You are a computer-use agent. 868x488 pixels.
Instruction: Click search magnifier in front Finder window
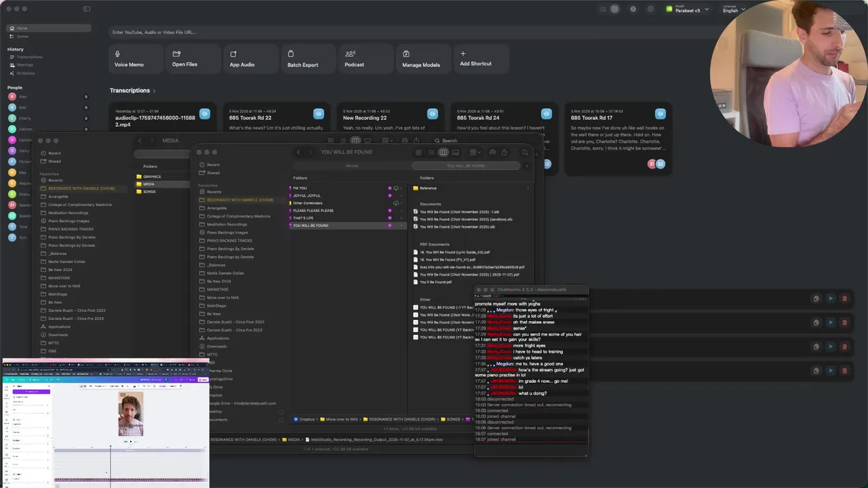point(525,152)
